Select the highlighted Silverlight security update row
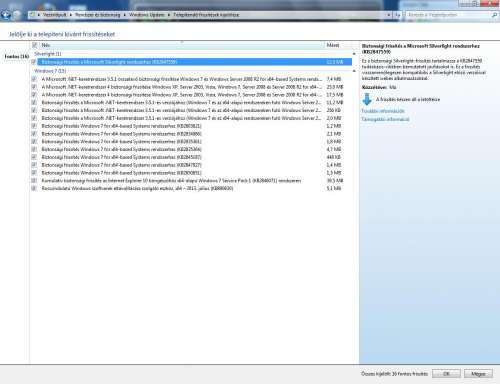500x384 pixels. [194, 62]
